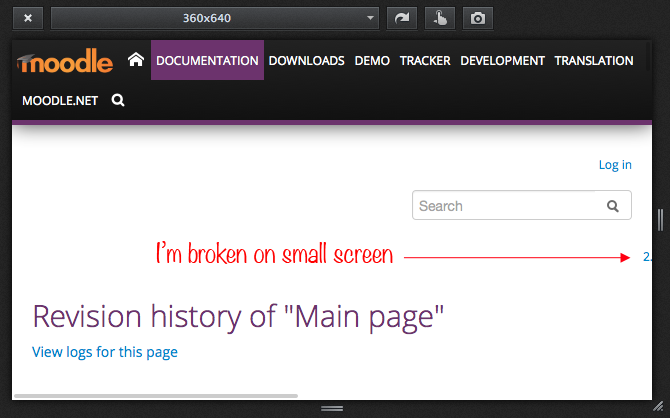Submit search using the search box magnifier
This screenshot has height=418, width=670.
[613, 206]
